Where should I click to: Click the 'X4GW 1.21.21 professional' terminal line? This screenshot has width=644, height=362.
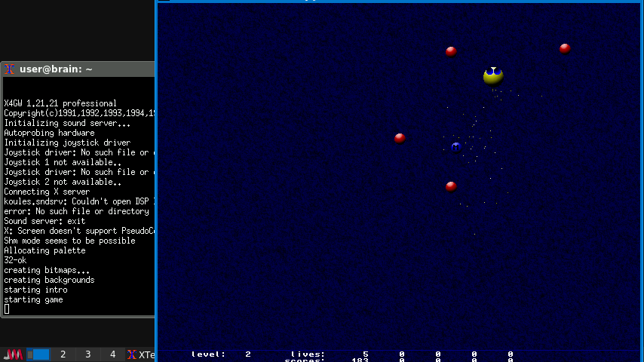click(60, 103)
